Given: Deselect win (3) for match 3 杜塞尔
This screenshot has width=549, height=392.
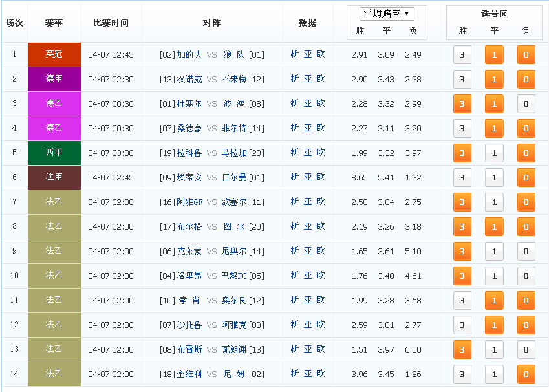Looking at the screenshot, I should tap(462, 103).
